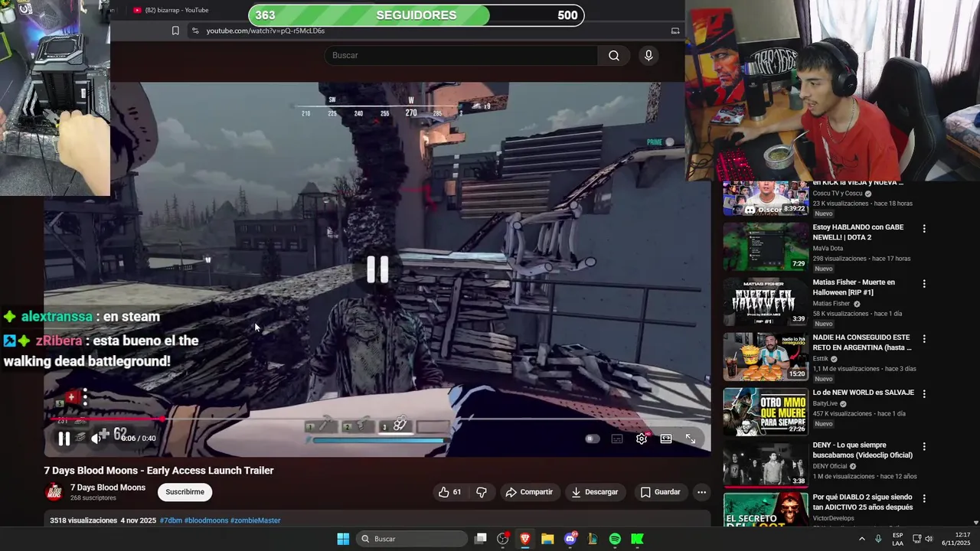980x551 pixels.
Task: Open 'Lo de NEW WORLD es SALVAJE' title
Action: (864, 393)
